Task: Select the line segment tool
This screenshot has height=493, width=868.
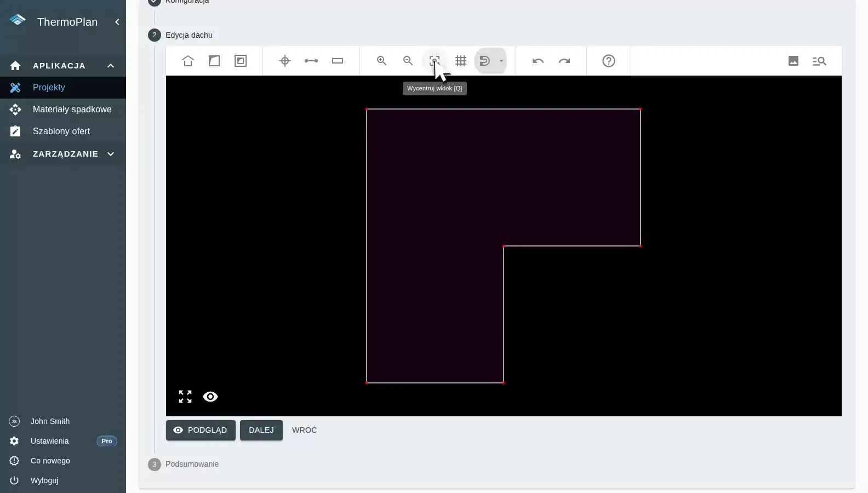Action: point(311,61)
